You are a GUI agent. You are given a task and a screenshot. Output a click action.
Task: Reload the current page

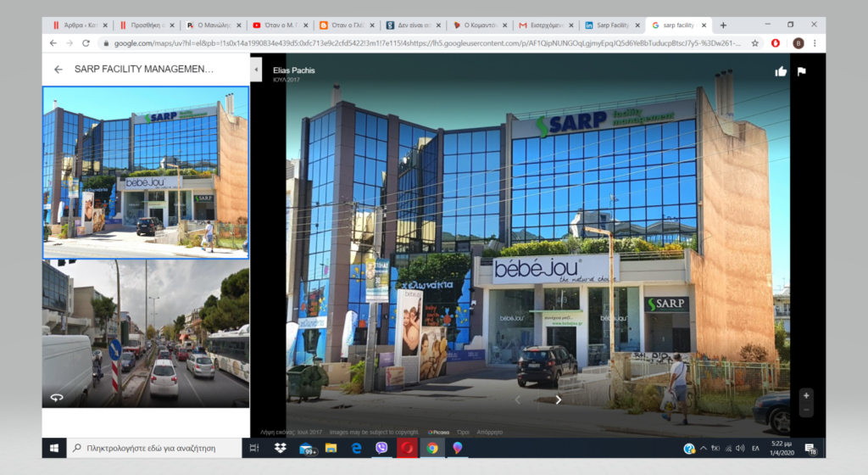86,43
